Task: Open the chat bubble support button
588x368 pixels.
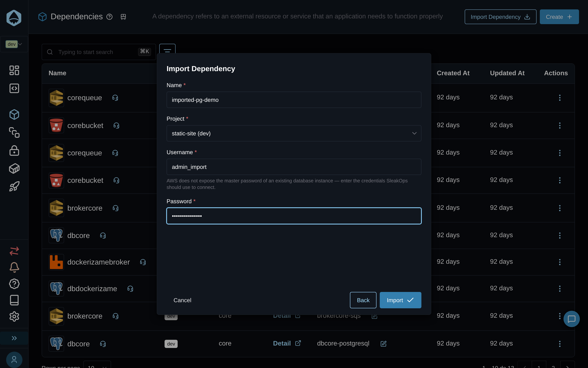Action: coord(571,319)
